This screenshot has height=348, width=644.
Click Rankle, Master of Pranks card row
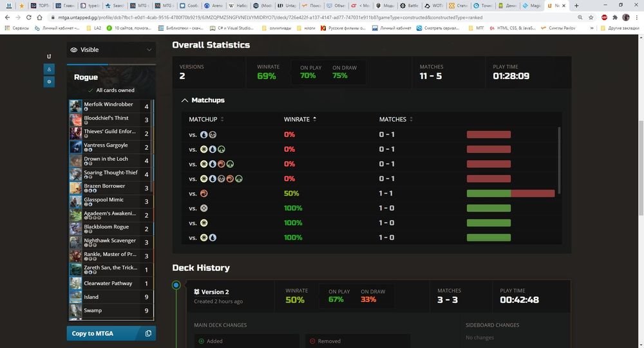pos(111,256)
